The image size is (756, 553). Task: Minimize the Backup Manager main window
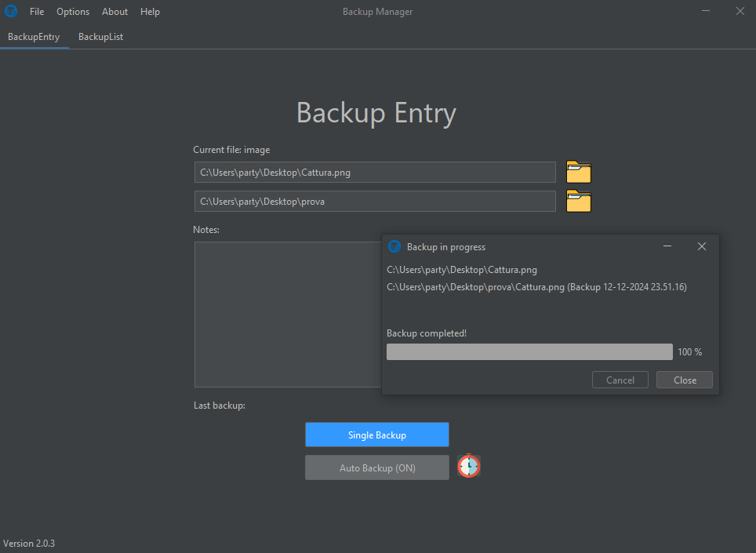[x=706, y=11]
